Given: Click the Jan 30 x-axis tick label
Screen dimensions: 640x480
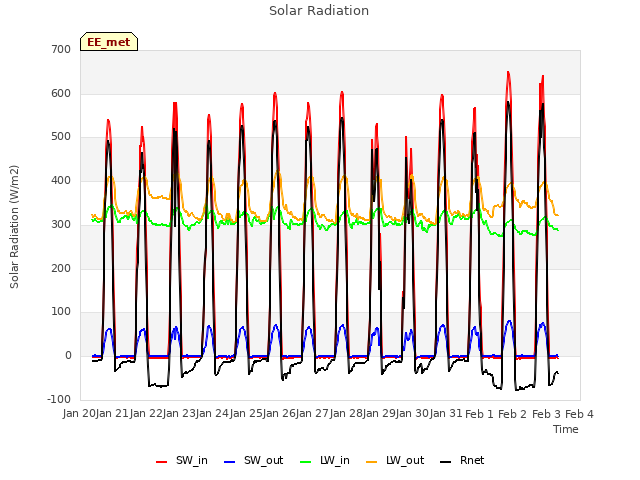Looking at the screenshot, I should [412, 414].
